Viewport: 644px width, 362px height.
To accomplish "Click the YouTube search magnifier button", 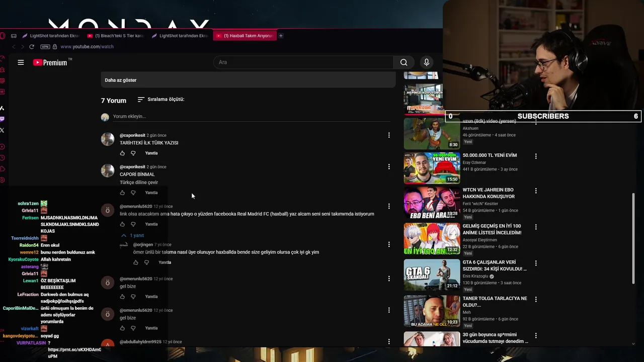I will point(404,62).
